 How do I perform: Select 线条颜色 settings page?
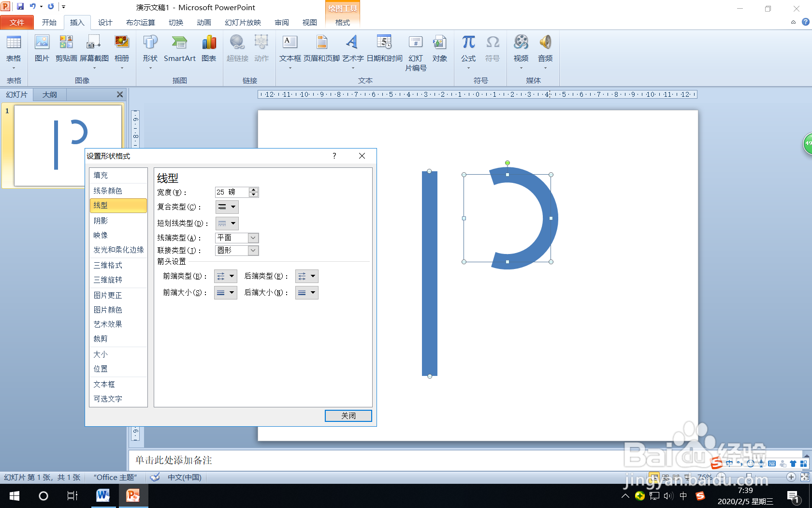click(x=109, y=190)
